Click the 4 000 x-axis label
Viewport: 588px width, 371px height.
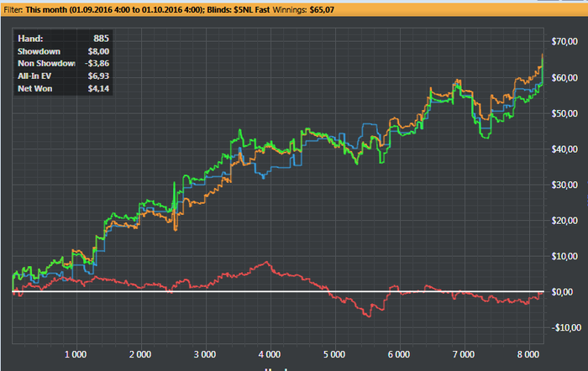(270, 354)
